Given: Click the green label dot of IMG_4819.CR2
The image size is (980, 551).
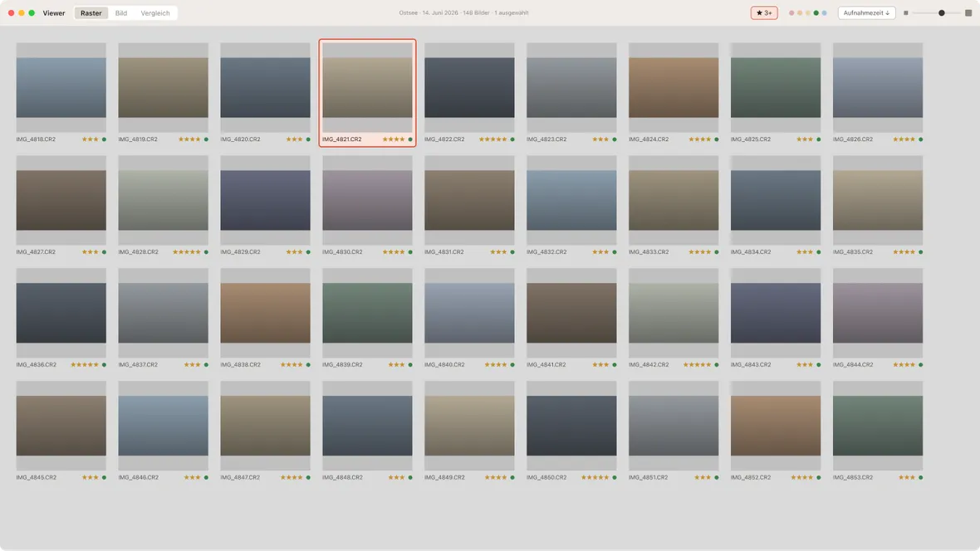Looking at the screenshot, I should point(206,139).
